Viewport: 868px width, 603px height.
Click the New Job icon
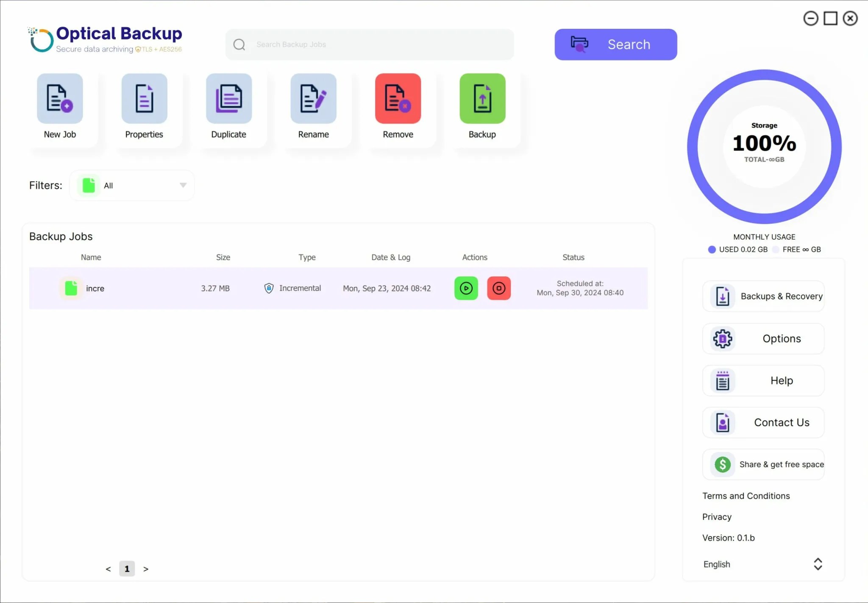tap(60, 99)
